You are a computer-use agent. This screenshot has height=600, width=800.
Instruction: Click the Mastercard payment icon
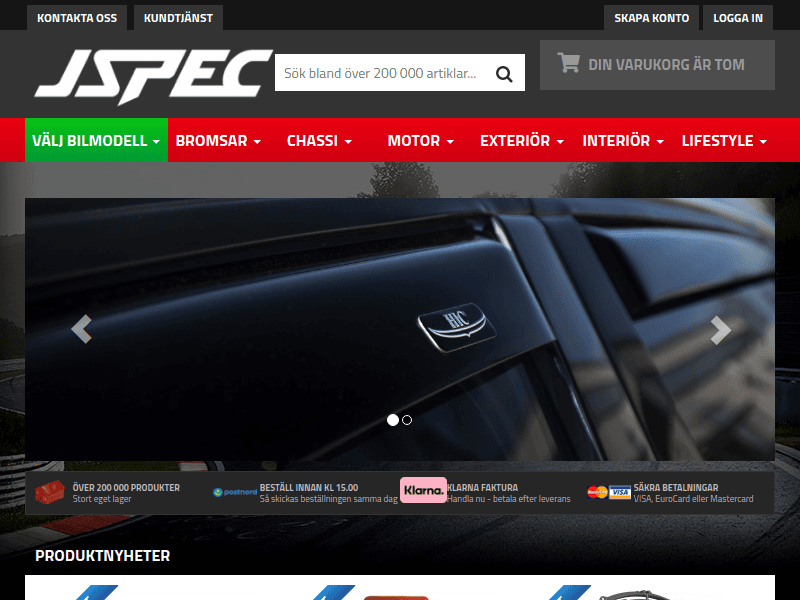[x=596, y=491]
